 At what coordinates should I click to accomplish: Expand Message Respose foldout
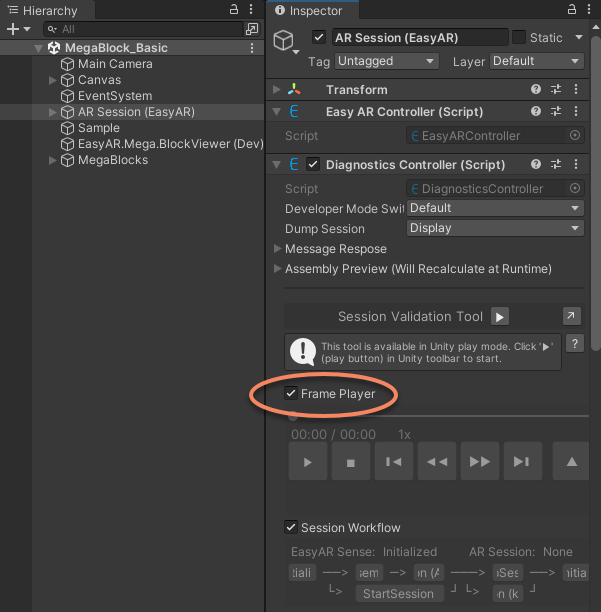tap(277, 249)
